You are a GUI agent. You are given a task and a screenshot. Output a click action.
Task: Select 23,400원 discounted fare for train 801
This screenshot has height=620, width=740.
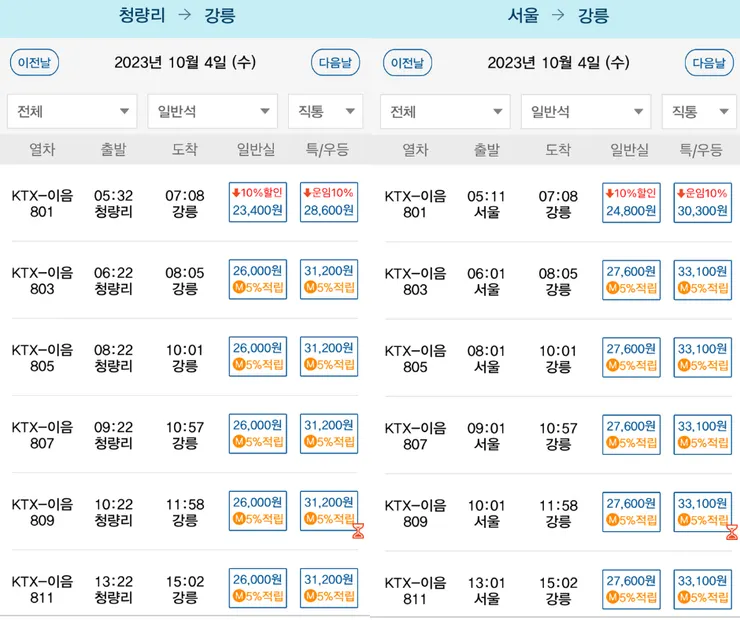(258, 202)
